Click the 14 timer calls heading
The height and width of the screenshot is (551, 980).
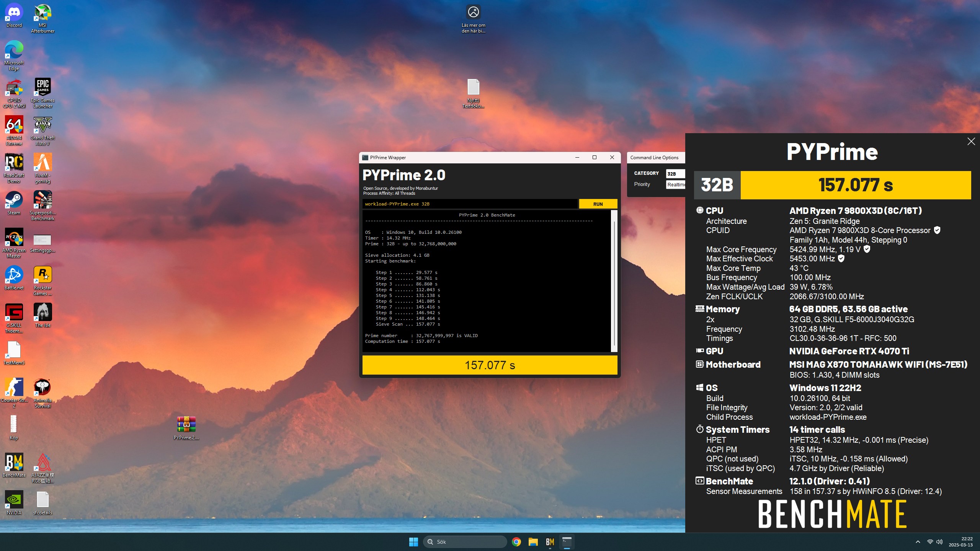(x=817, y=430)
